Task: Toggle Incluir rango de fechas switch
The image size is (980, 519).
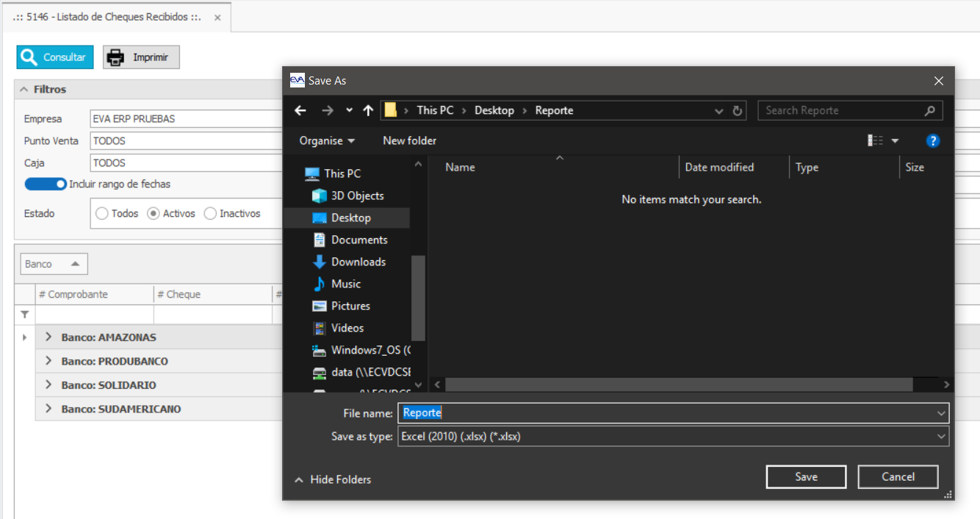Action: tap(46, 184)
